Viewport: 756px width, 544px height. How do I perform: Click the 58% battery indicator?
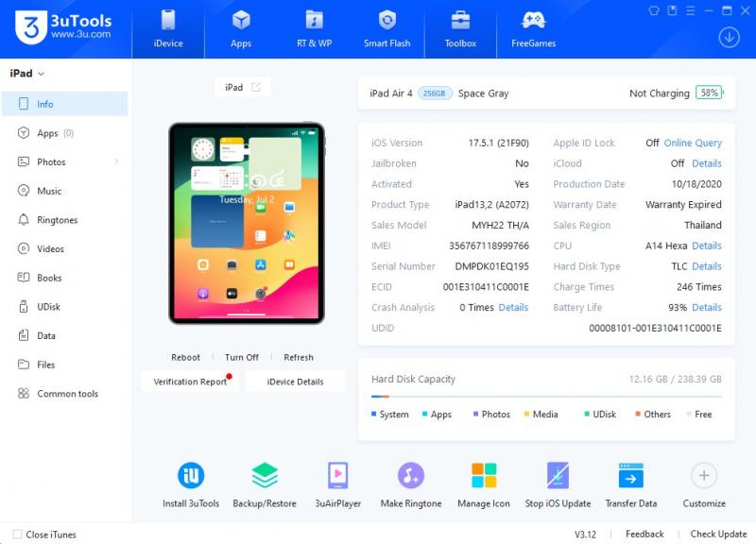tap(710, 93)
